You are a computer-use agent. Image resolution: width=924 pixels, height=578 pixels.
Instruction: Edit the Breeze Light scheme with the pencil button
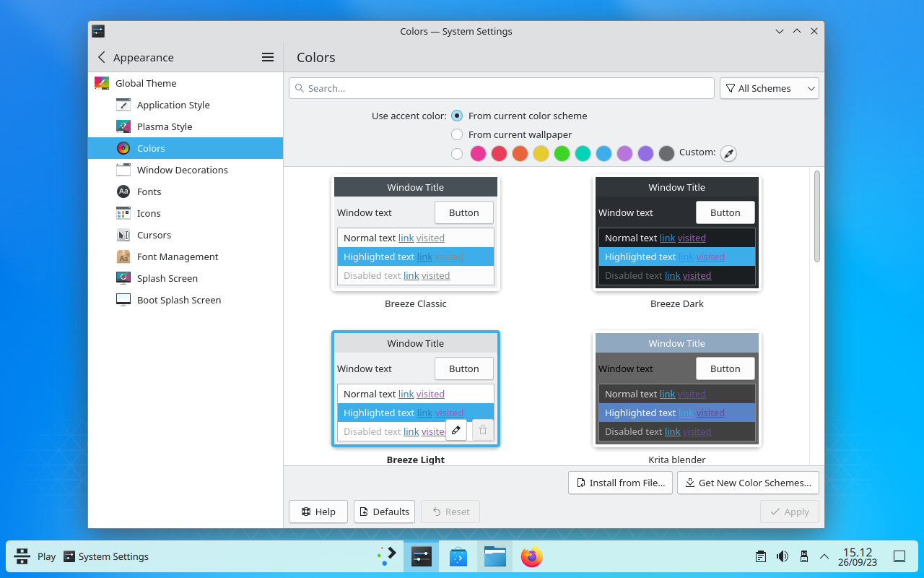coord(456,430)
